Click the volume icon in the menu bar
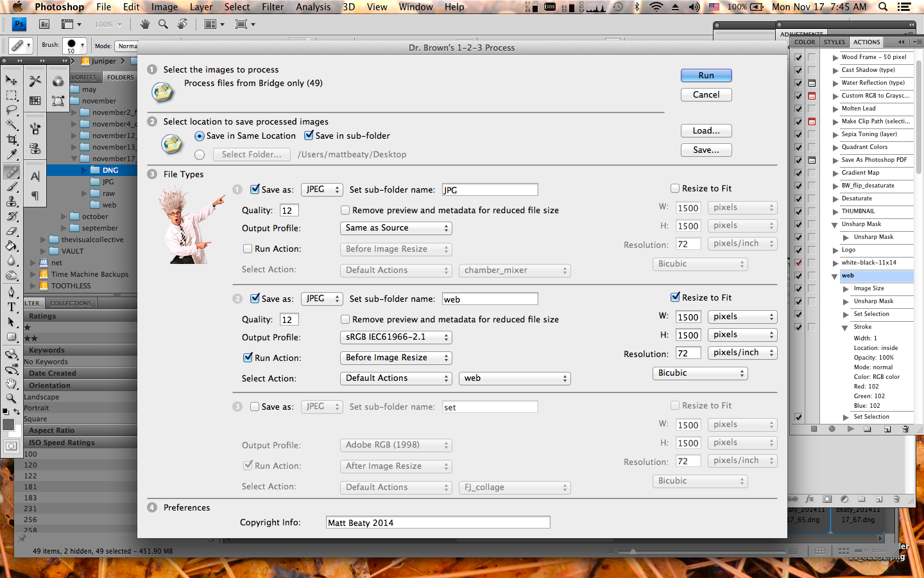This screenshot has width=924, height=578. (x=694, y=7)
